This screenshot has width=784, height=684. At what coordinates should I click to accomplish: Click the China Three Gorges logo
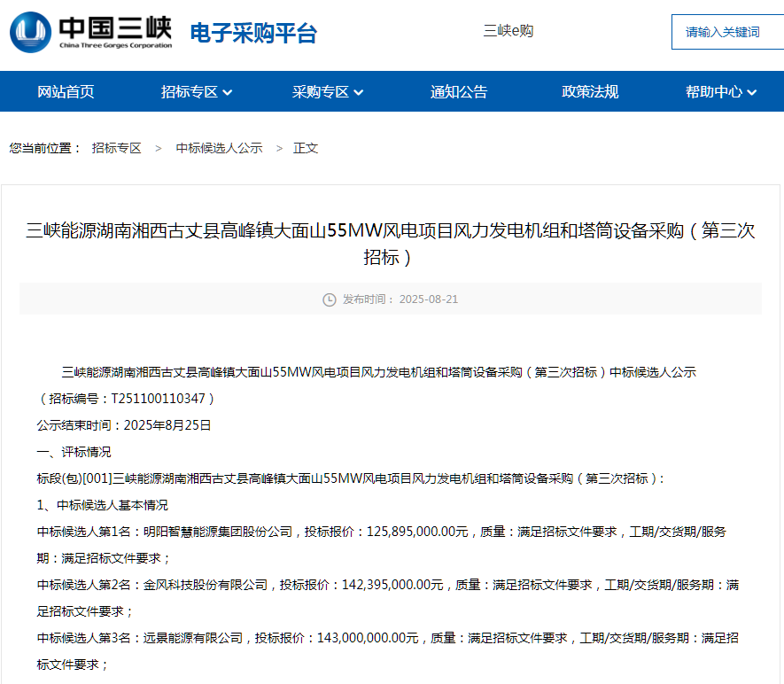click(x=91, y=33)
